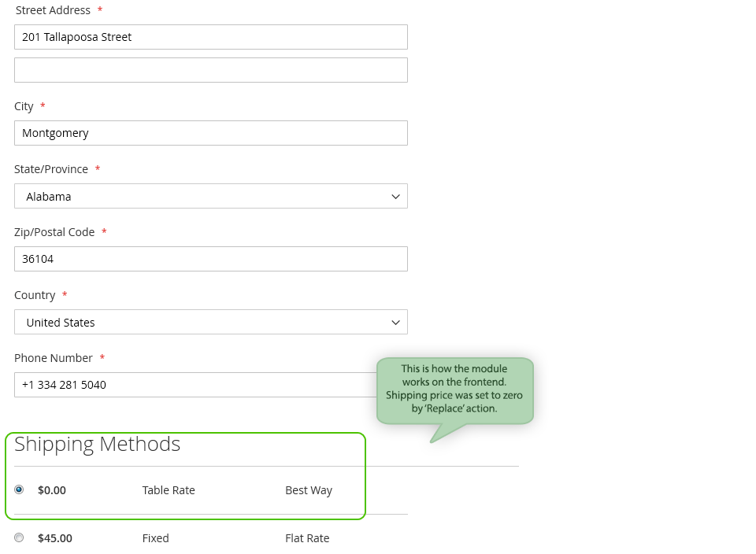Click the Best Way carrier text
This screenshot has width=756, height=554.
coord(309,490)
